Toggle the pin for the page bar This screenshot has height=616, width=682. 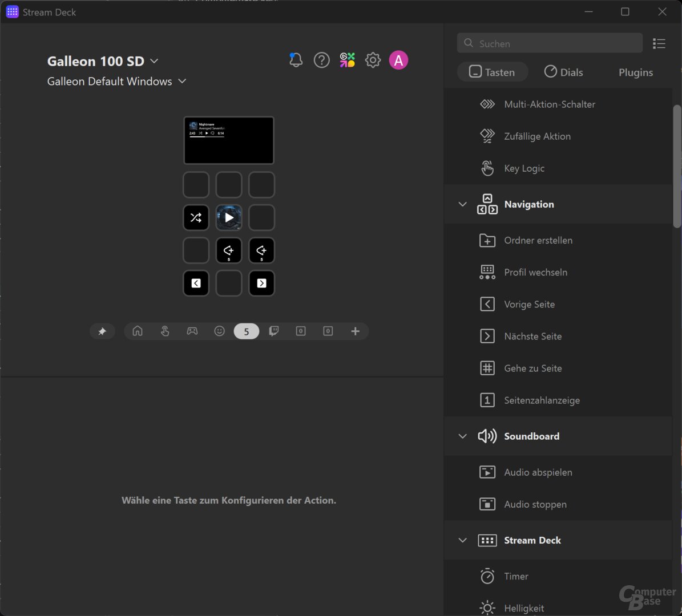102,331
